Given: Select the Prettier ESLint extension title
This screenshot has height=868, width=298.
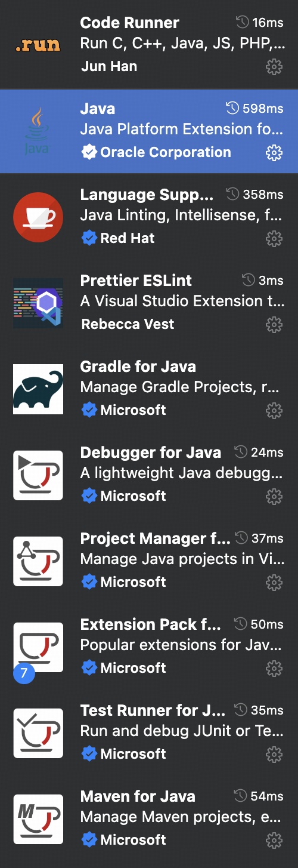Looking at the screenshot, I should [x=136, y=281].
